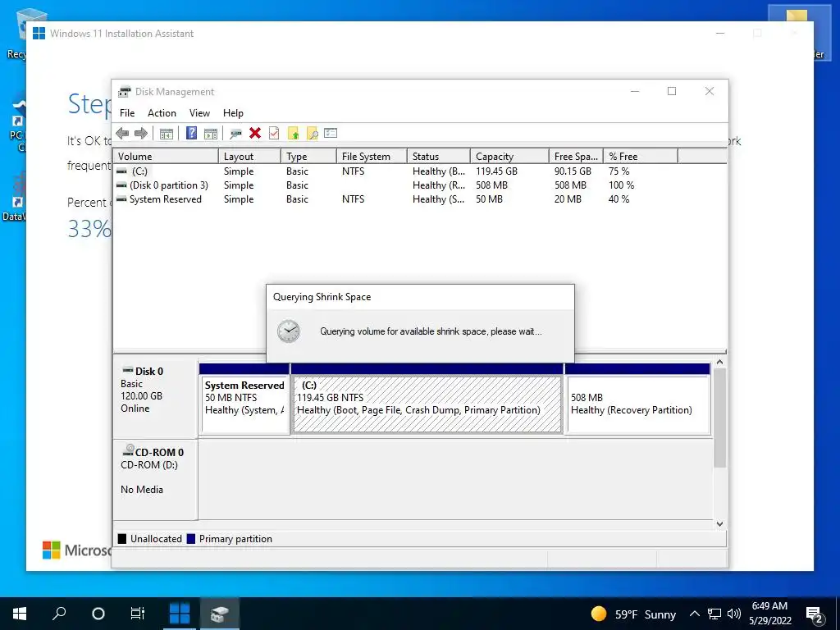
Task: Open the Action menu
Action: (162, 113)
